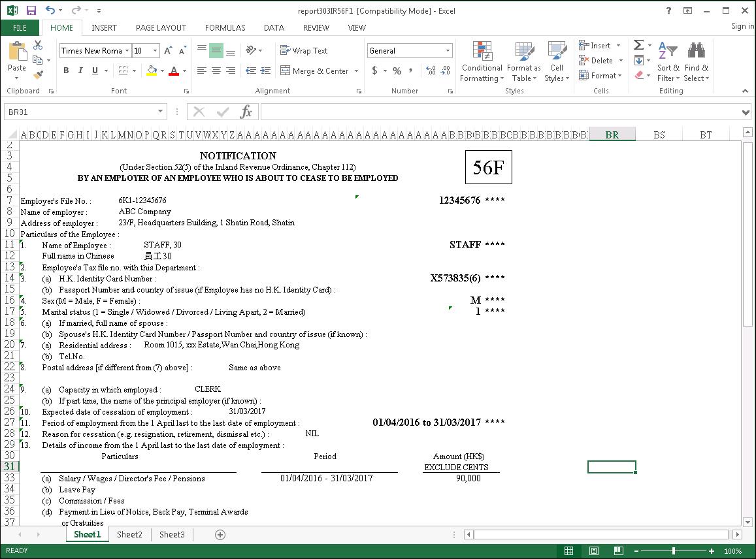Screen dimensions: 756x559
Task: Click the Format Painter brush icon
Action: point(38,74)
